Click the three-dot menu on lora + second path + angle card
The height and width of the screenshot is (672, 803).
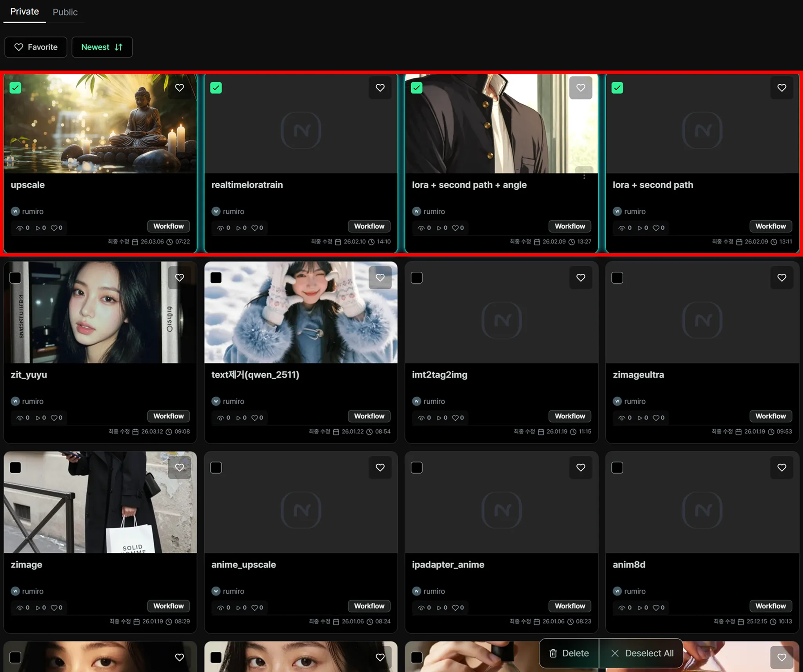point(584,177)
